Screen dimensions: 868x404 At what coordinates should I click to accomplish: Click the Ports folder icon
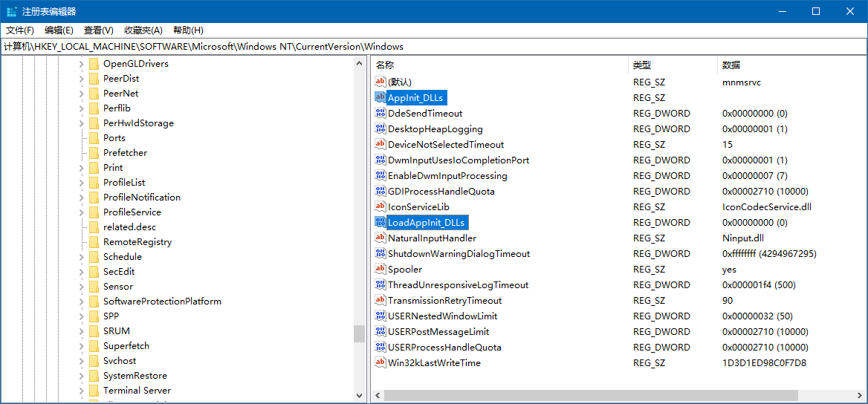coord(94,138)
